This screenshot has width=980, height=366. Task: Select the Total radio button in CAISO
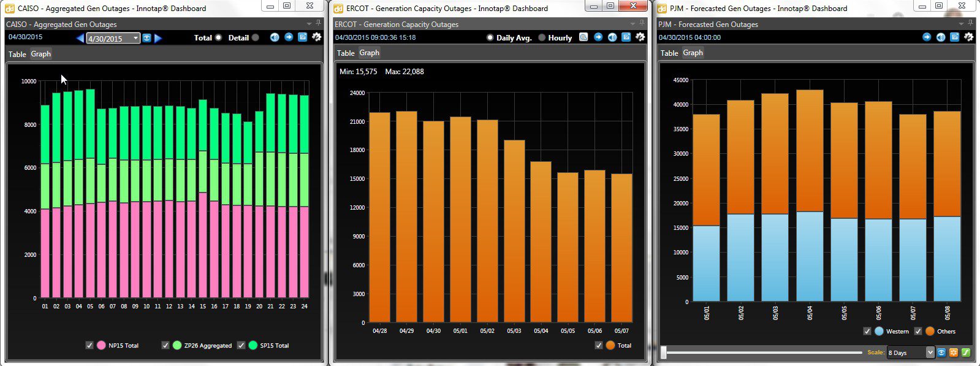pyautogui.click(x=218, y=38)
